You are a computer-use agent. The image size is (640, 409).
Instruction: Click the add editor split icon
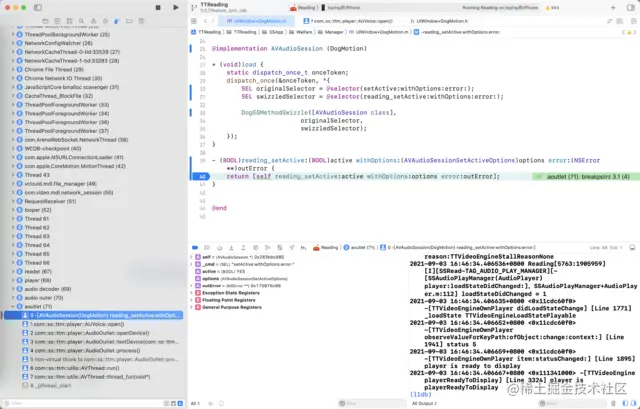point(633,21)
